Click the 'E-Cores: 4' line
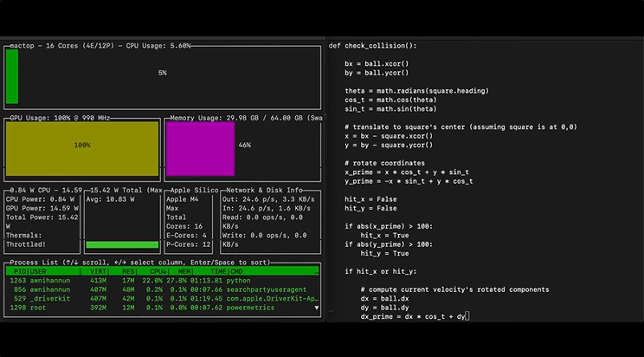This screenshot has height=357, width=644. tap(186, 236)
